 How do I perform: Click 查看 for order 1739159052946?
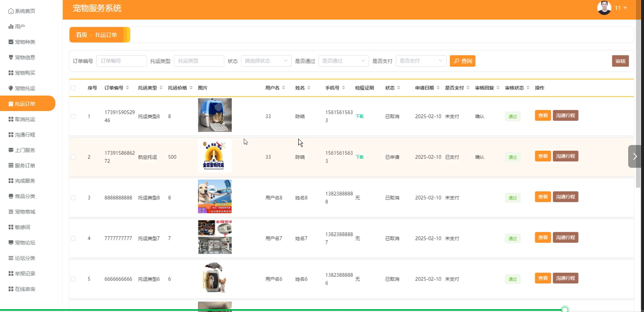[543, 115]
